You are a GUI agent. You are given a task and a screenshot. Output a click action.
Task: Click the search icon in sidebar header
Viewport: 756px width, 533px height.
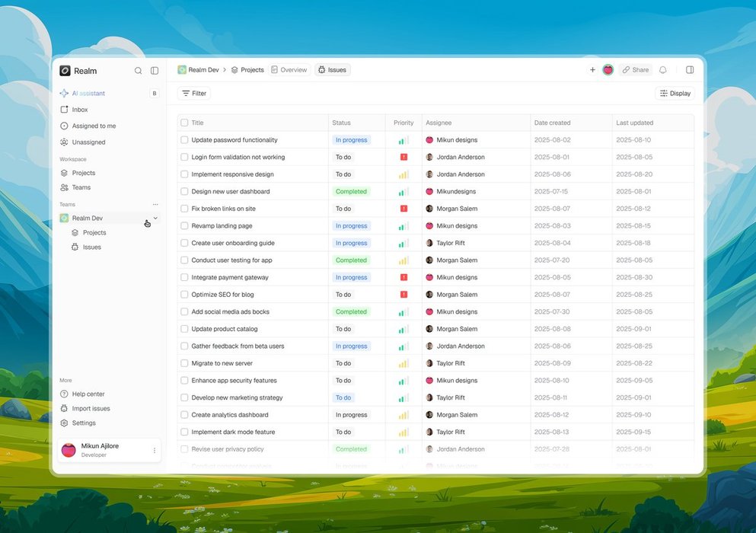138,71
